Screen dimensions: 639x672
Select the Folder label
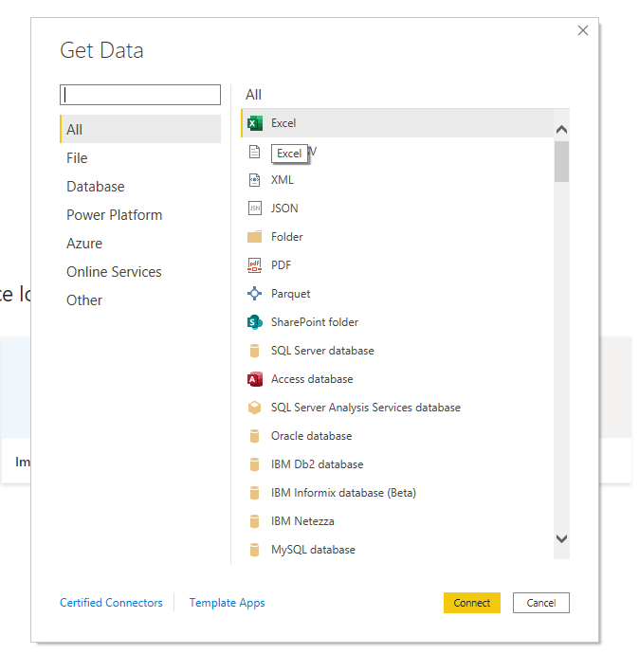(286, 237)
